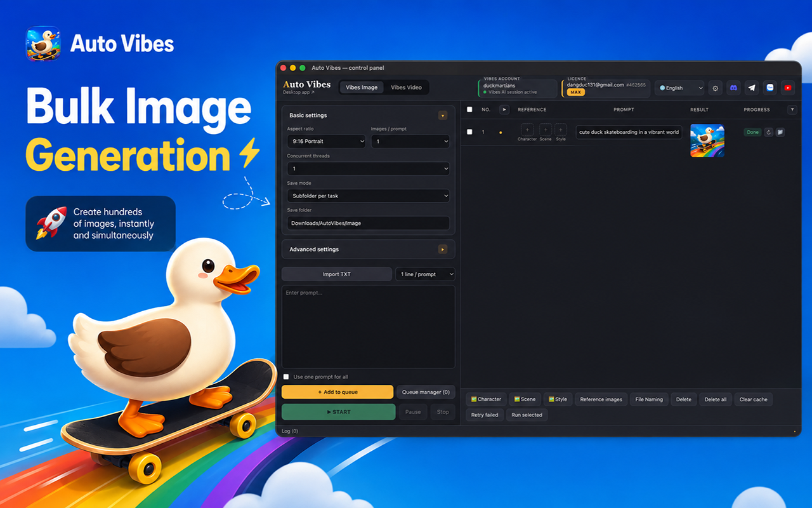The height and width of the screenshot is (508, 812).
Task: Open the progress filter funnel icon
Action: [x=792, y=109]
